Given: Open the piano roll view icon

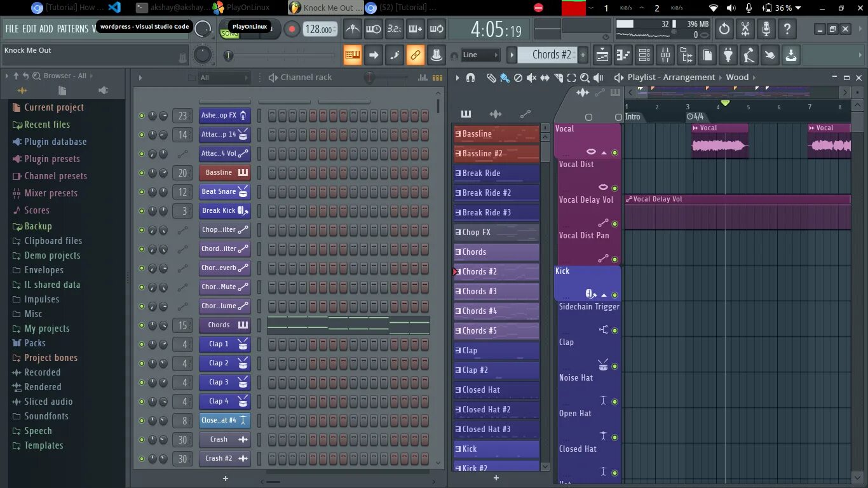Looking at the screenshot, I should [x=623, y=55].
